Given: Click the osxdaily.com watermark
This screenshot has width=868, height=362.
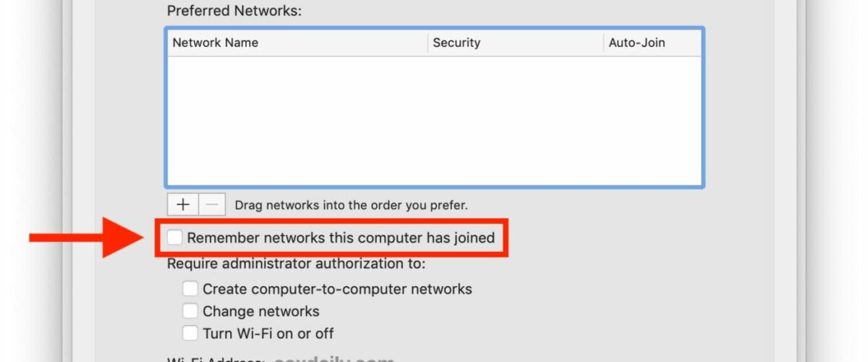Looking at the screenshot, I should click(334, 358).
